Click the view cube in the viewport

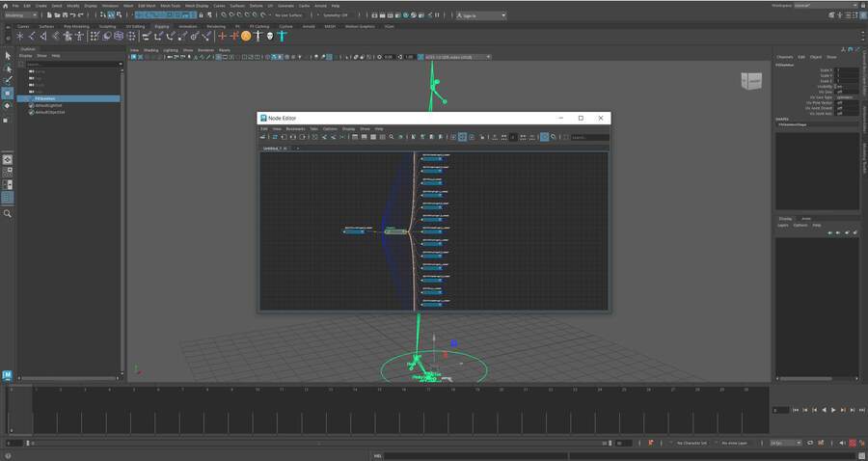point(749,82)
